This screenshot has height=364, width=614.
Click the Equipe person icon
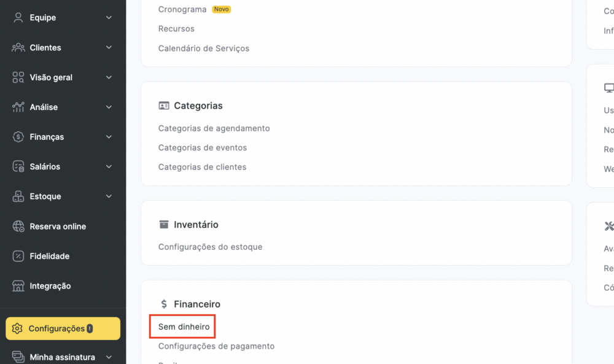18,18
